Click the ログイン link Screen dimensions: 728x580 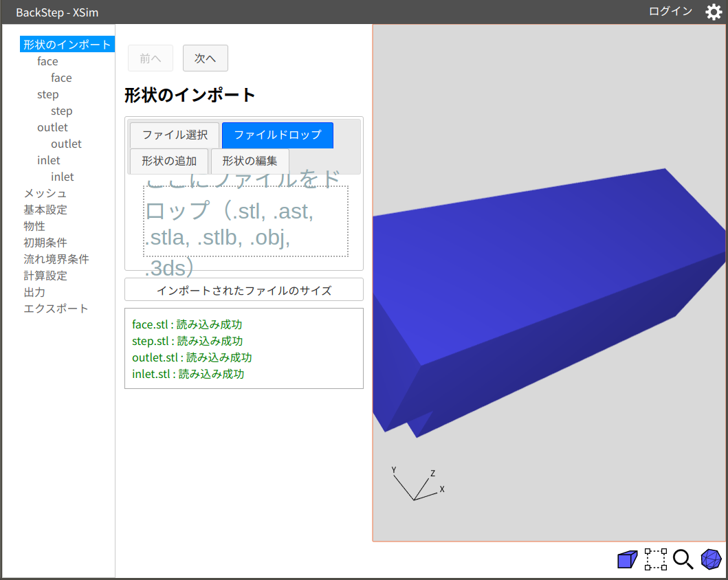point(670,12)
